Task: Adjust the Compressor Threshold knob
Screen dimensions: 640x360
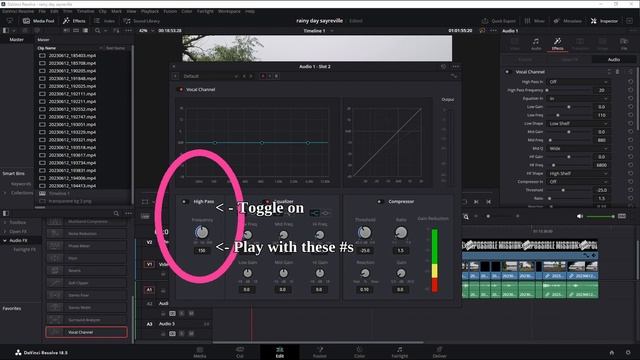Action: (364, 232)
